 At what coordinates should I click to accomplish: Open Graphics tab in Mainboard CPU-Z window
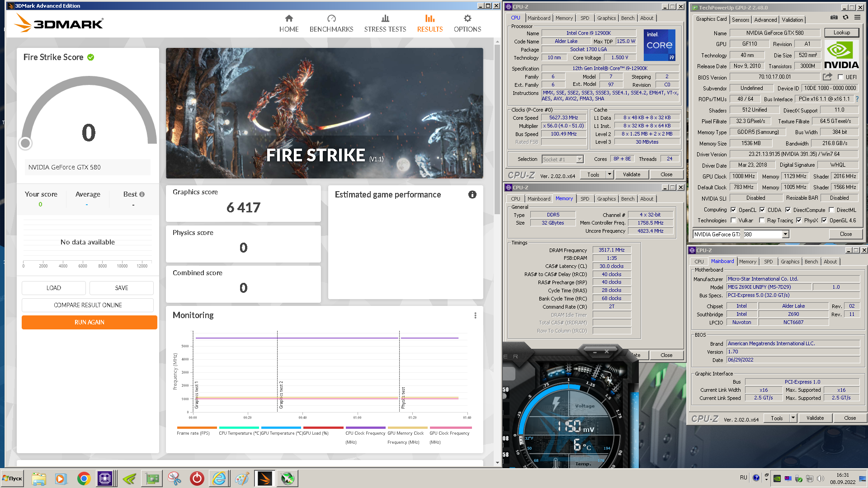[x=790, y=262]
